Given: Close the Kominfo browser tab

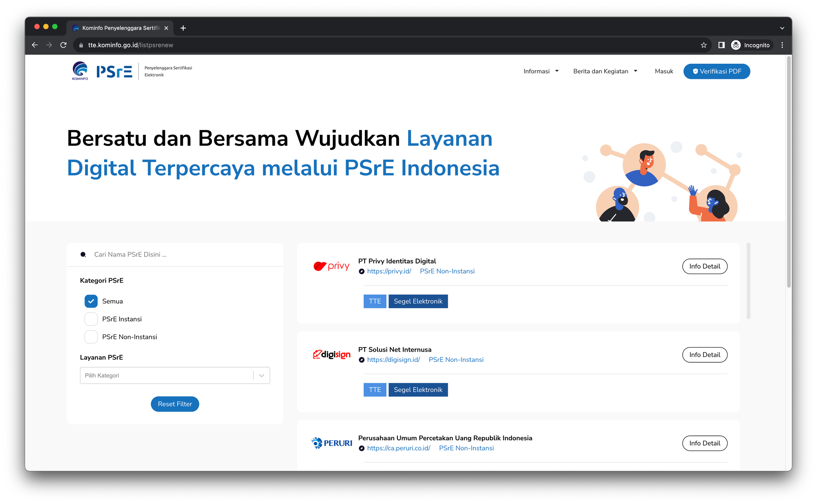Looking at the screenshot, I should pyautogui.click(x=166, y=28).
